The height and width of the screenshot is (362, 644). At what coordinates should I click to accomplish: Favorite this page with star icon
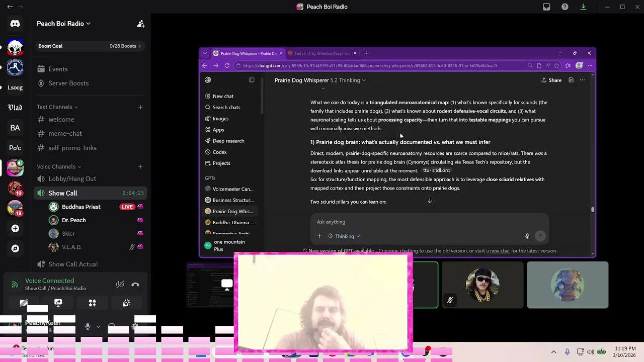[556, 65]
